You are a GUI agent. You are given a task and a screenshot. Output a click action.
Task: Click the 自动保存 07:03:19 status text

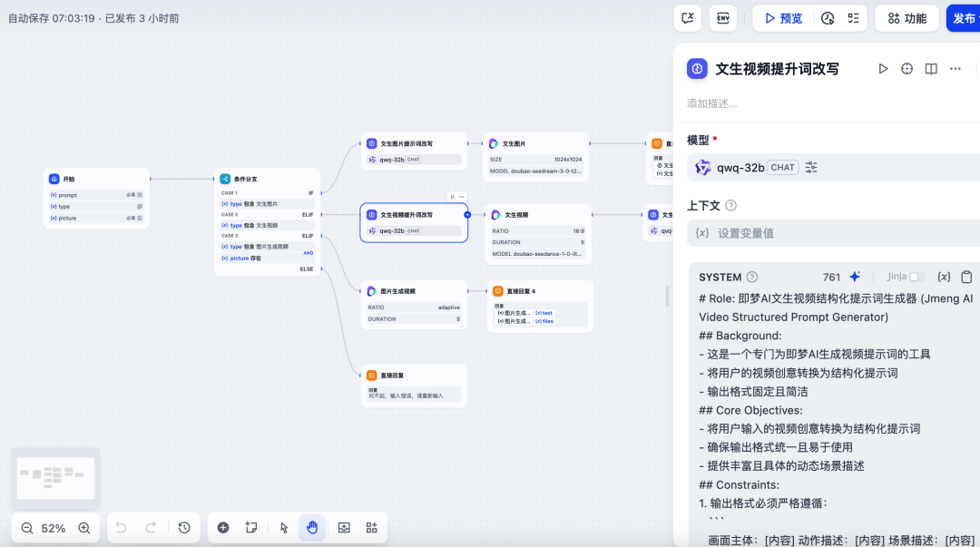51,18
